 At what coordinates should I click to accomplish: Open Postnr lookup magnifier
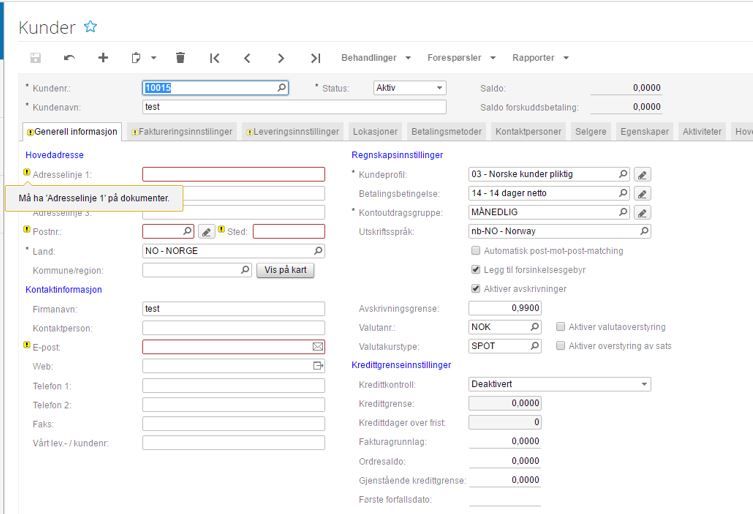pos(187,231)
